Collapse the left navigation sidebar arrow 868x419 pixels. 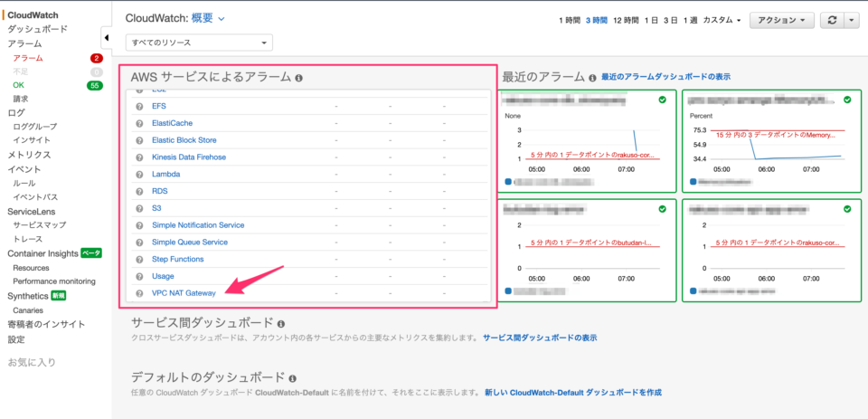(106, 38)
